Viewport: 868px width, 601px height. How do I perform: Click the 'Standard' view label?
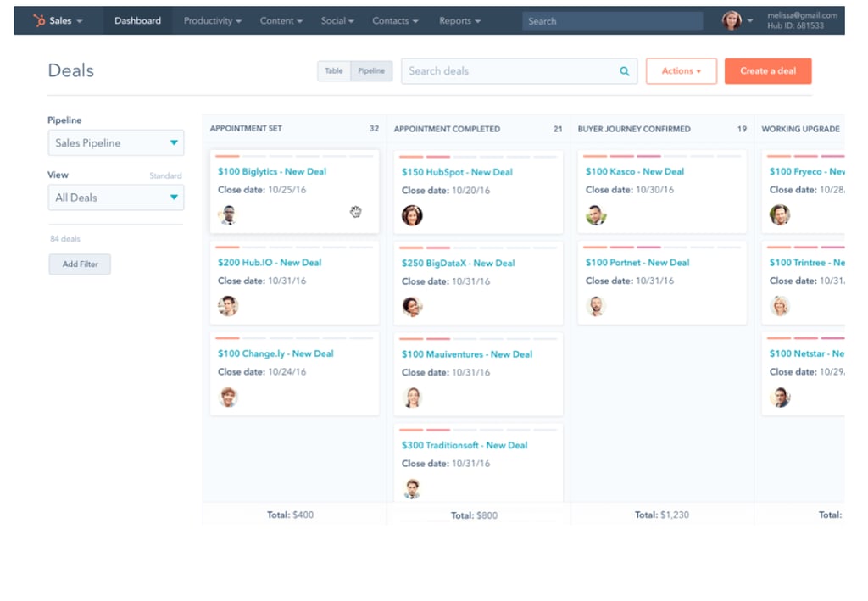coord(165,175)
